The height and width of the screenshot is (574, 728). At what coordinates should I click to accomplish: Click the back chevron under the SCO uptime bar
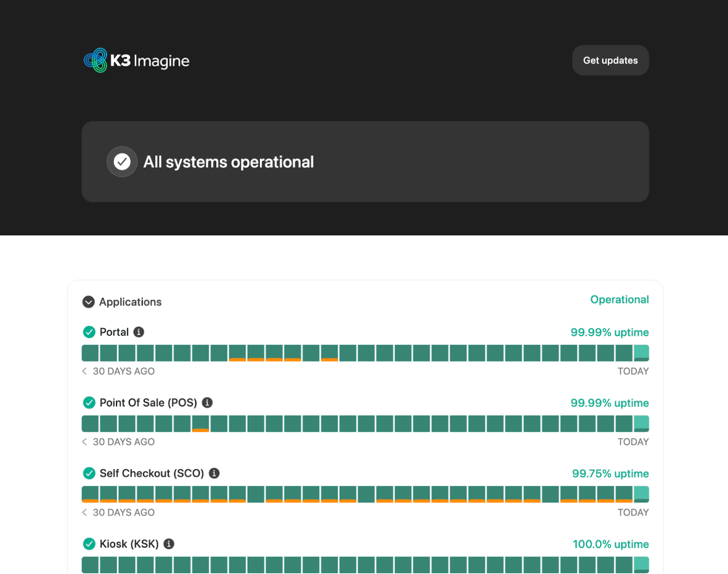pyautogui.click(x=84, y=512)
